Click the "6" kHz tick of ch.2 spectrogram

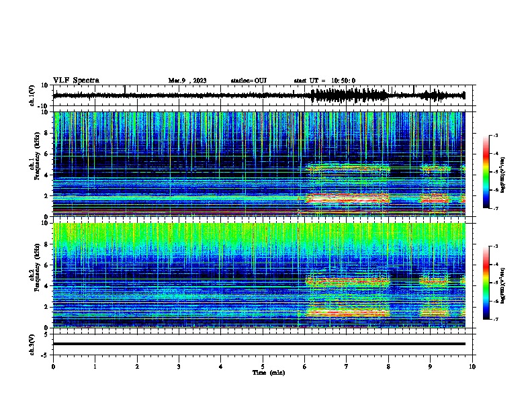click(x=46, y=265)
